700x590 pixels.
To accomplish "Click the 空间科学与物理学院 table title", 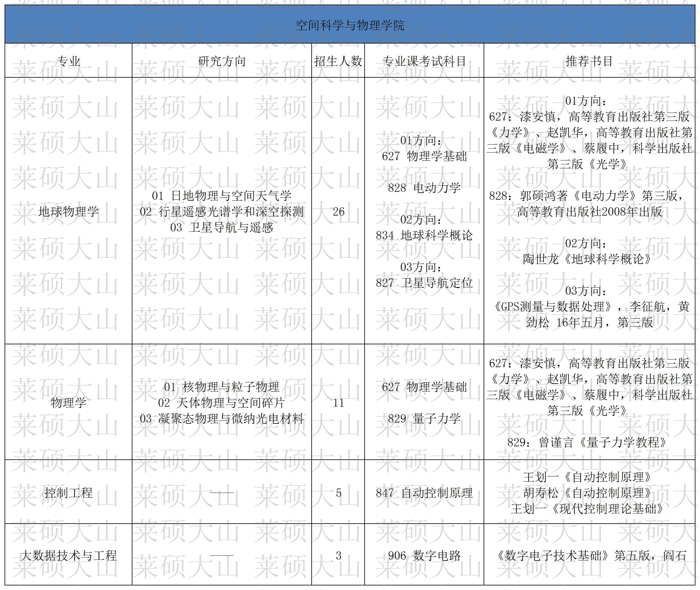I will click(350, 25).
